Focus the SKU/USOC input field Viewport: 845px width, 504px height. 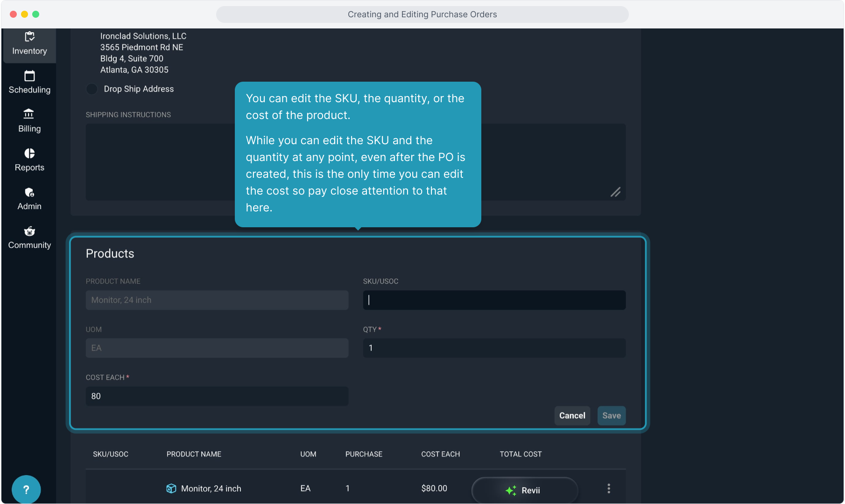pos(494,300)
